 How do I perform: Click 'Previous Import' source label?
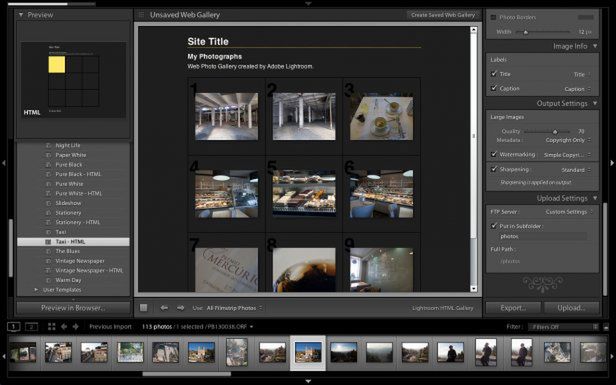pyautogui.click(x=110, y=327)
